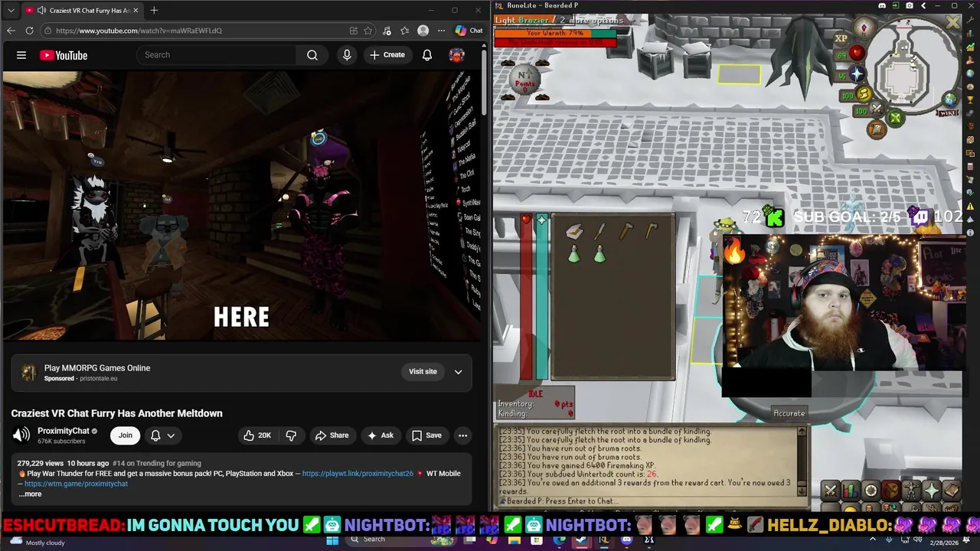The height and width of the screenshot is (551, 980).
Task: Select the hammer in inventory
Action: 626,231
